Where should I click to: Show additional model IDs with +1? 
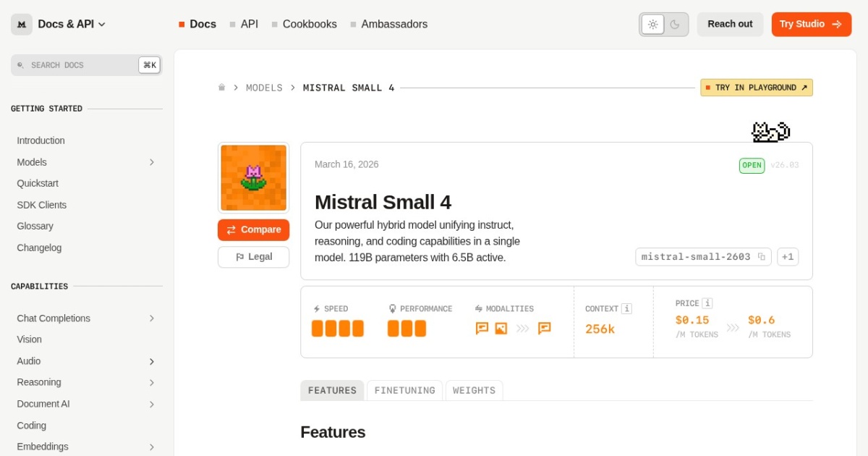[x=788, y=257]
